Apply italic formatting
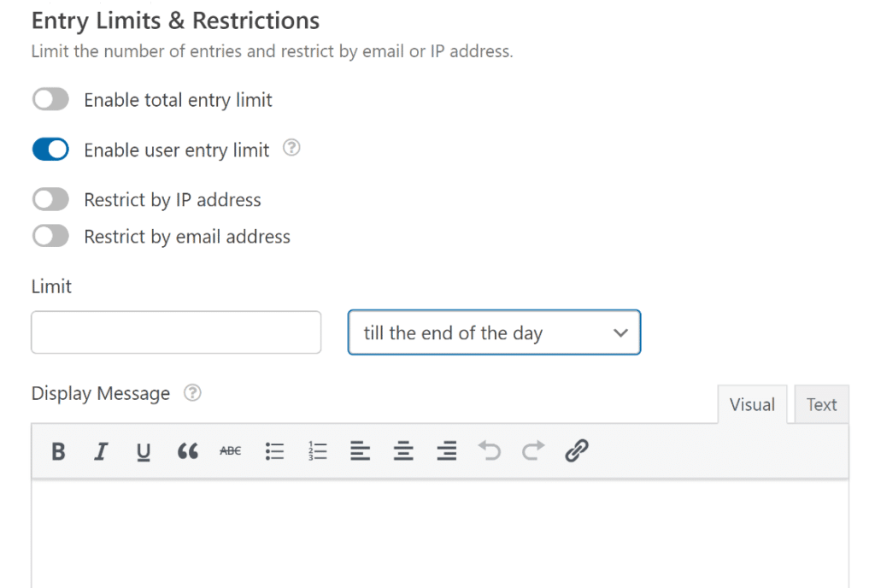This screenshot has height=588, width=875. (100, 451)
